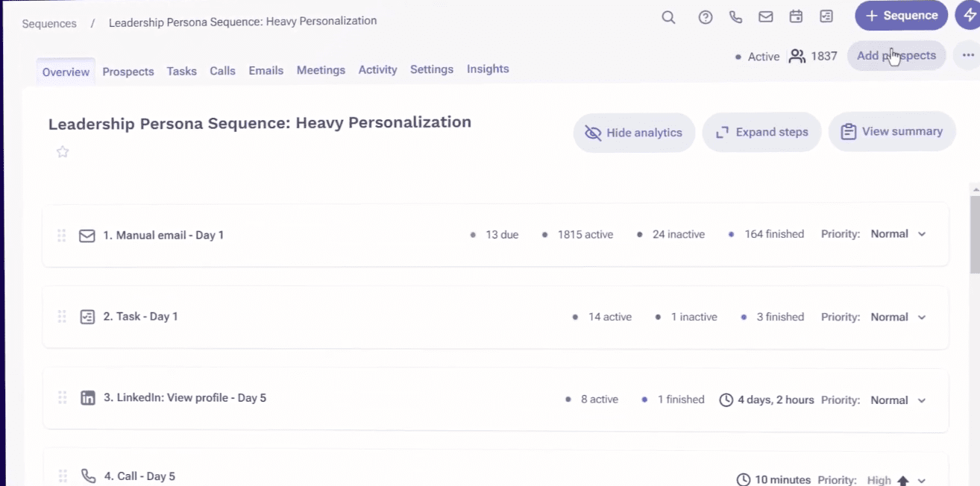Open the Priority dropdown for the Call step

922,480
